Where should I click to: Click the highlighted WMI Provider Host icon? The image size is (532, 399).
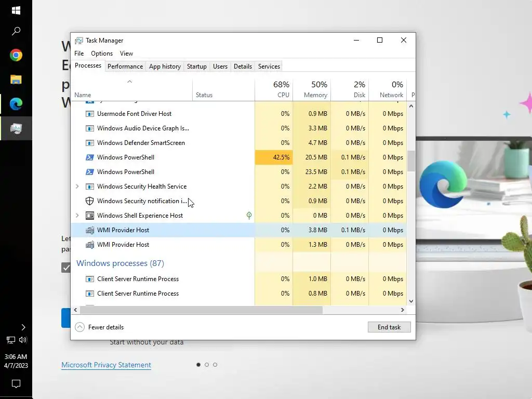[x=89, y=230]
